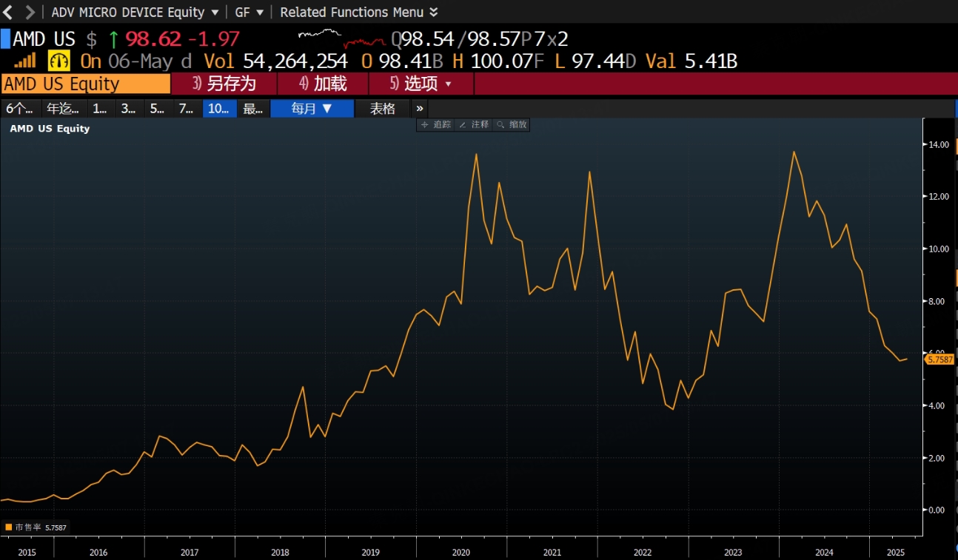This screenshot has height=560, width=958.
Task: Open the 选项 options dropdown
Action: click(421, 84)
